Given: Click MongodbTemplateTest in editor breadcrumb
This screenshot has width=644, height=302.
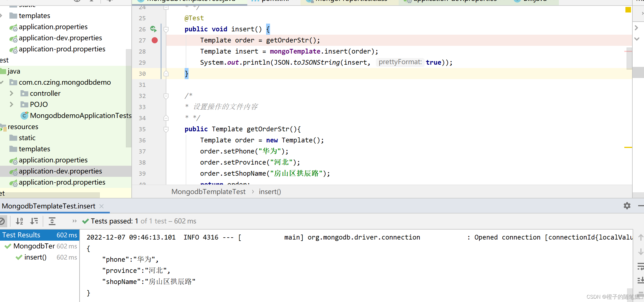Looking at the screenshot, I should coord(208,192).
